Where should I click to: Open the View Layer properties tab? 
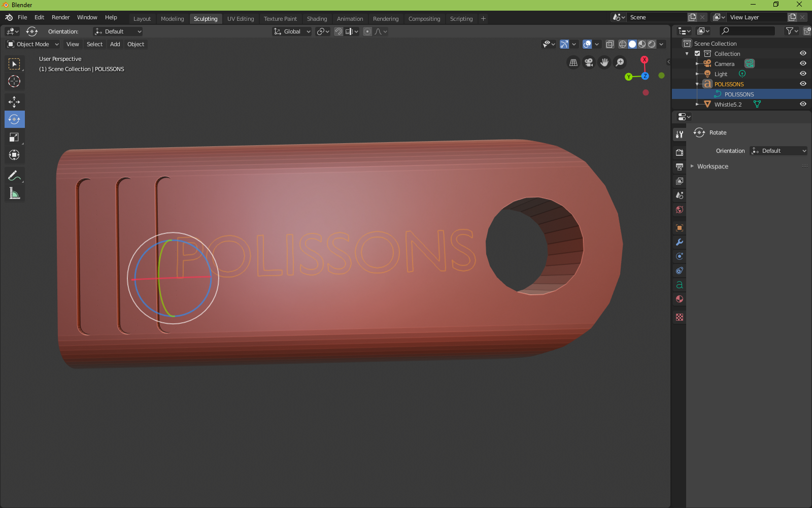tap(680, 181)
